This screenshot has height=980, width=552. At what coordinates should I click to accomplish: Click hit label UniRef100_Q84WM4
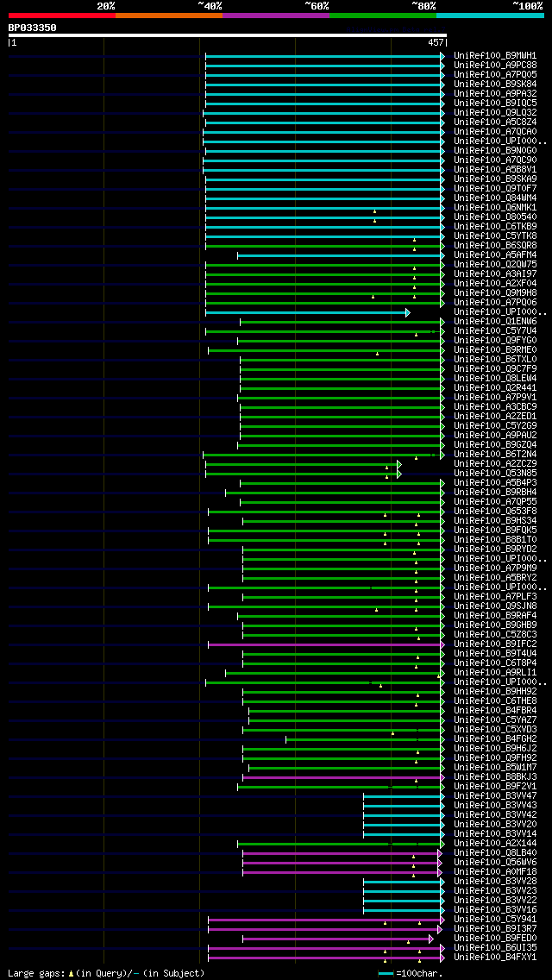point(495,198)
